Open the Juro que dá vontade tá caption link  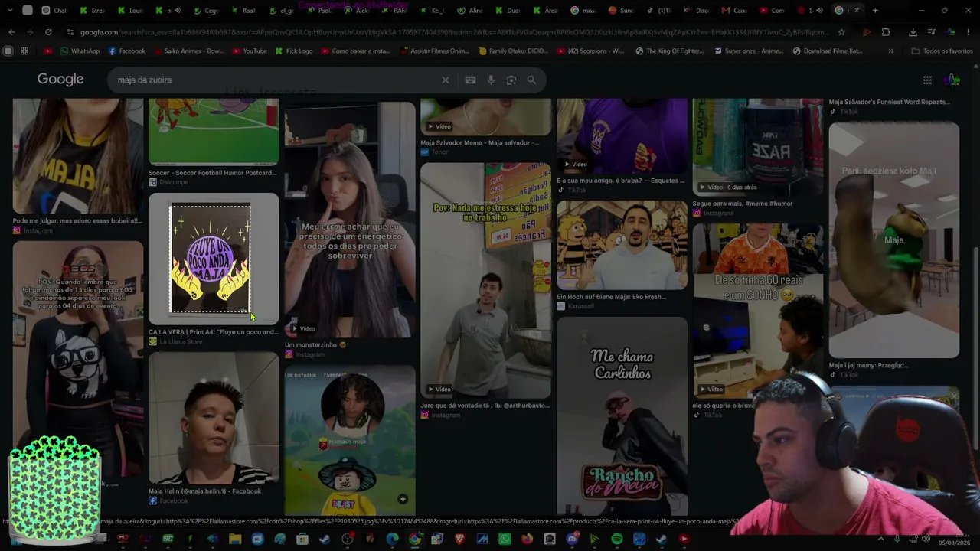[x=485, y=406]
